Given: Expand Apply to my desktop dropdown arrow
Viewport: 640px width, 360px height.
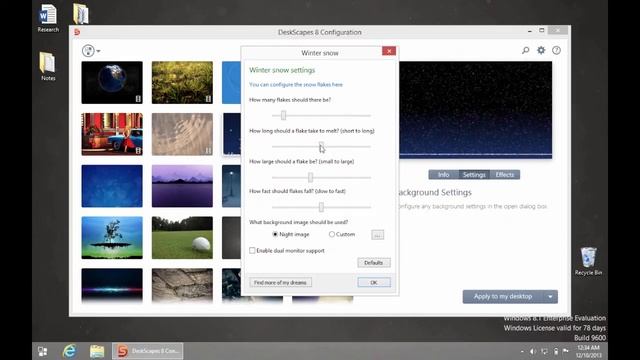Looking at the screenshot, I should tap(550, 297).
